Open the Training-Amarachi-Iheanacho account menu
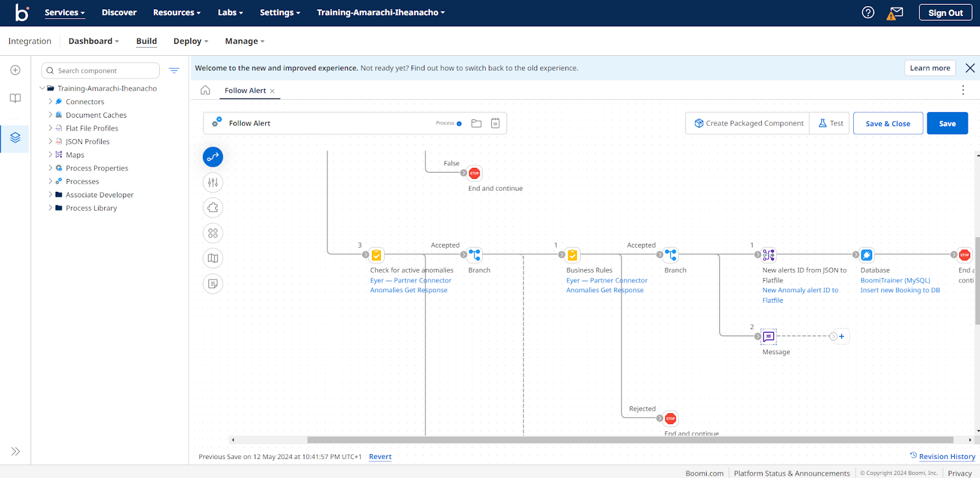This screenshot has height=478, width=980. click(381, 12)
